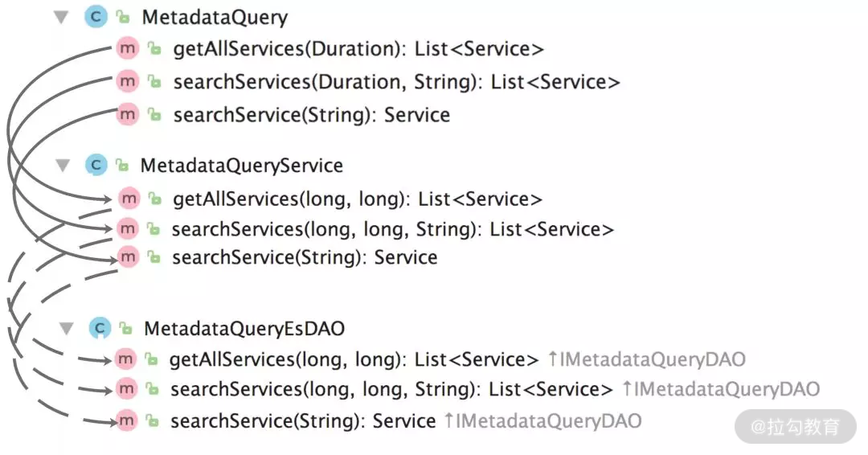The height and width of the screenshot is (455, 868).
Task: Click IMetadataQueryDAO link after EsDAO getAllServices
Action: 651,359
